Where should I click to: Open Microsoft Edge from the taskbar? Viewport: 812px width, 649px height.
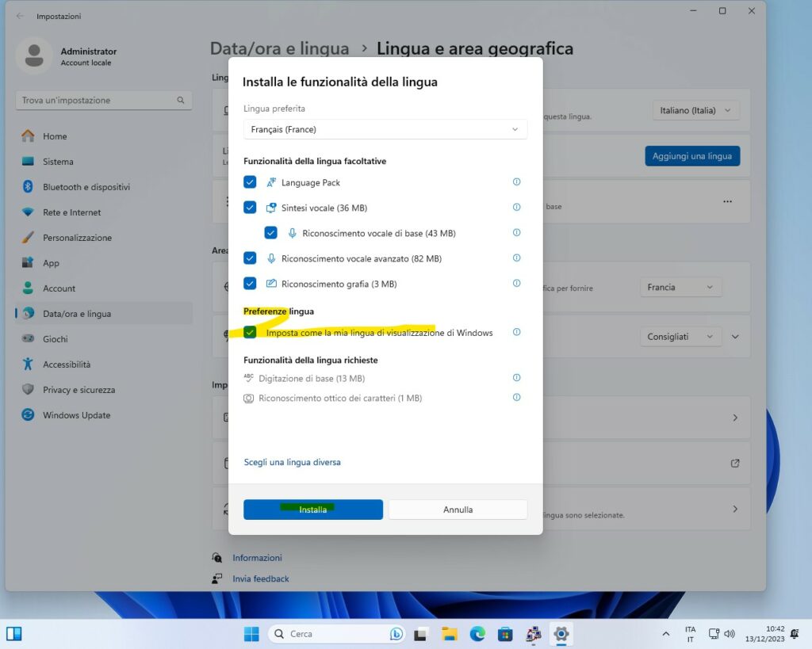coord(477,634)
